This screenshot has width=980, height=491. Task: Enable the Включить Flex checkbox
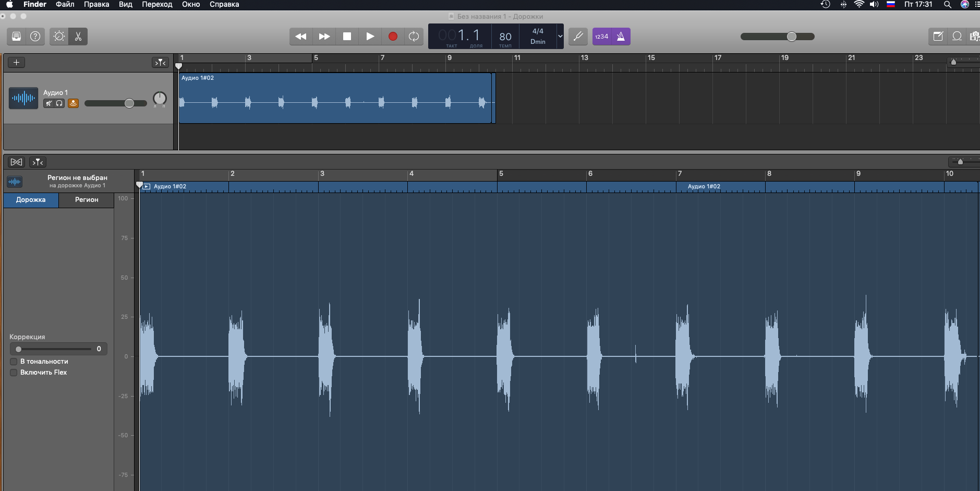[14, 373]
